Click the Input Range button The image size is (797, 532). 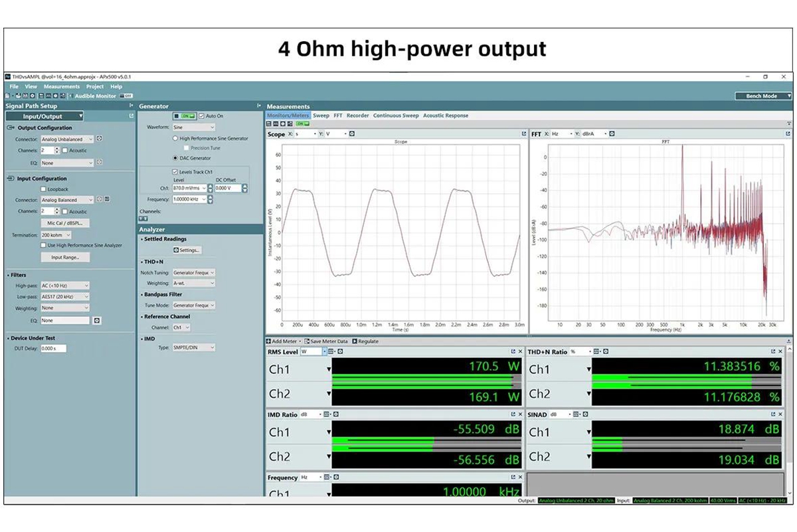point(65,257)
